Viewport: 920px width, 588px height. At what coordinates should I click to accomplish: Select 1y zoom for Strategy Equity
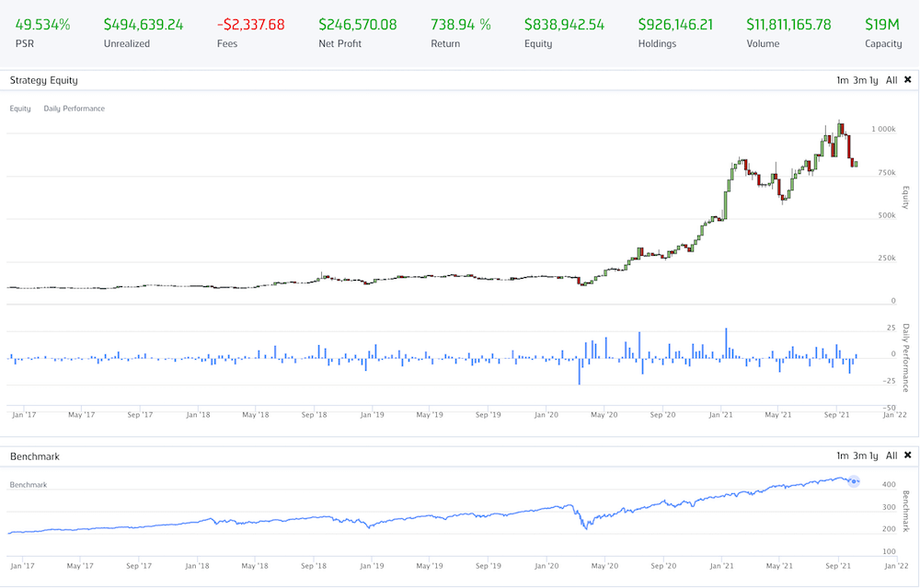click(874, 80)
